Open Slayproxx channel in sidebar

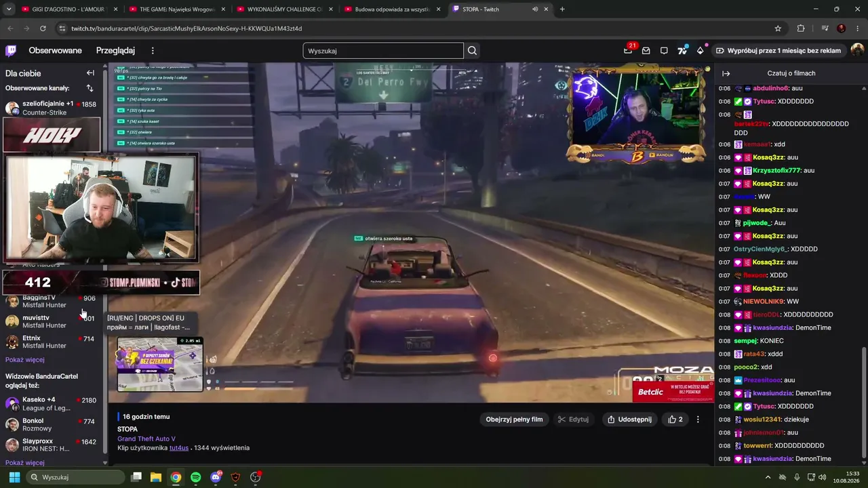(x=52, y=445)
